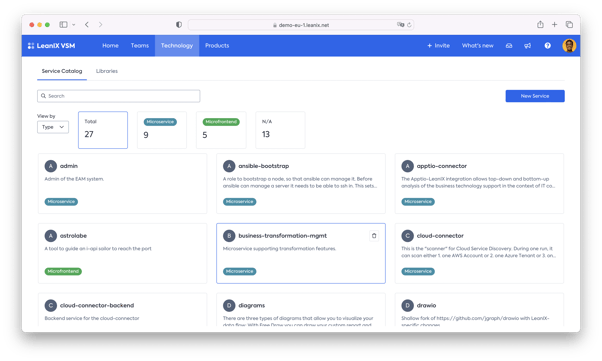Open the cloud-connector service title
This screenshot has height=361, width=602.
pyautogui.click(x=440, y=236)
